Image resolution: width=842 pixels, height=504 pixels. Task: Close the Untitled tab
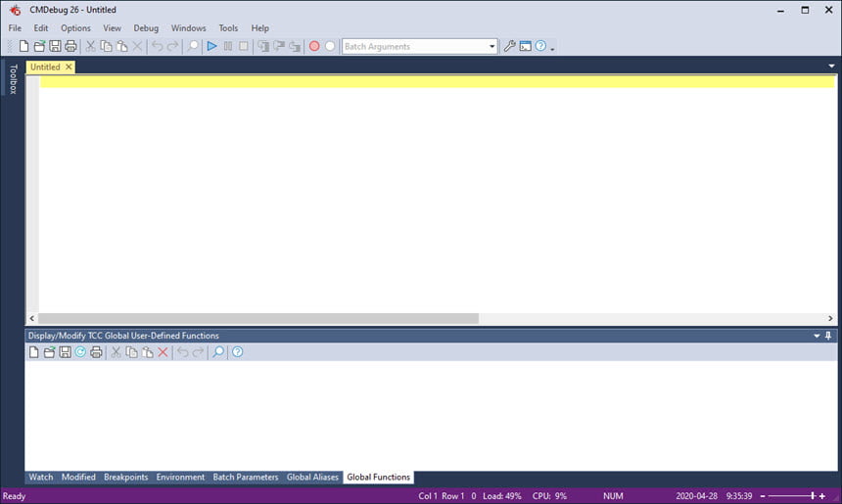pyautogui.click(x=69, y=68)
